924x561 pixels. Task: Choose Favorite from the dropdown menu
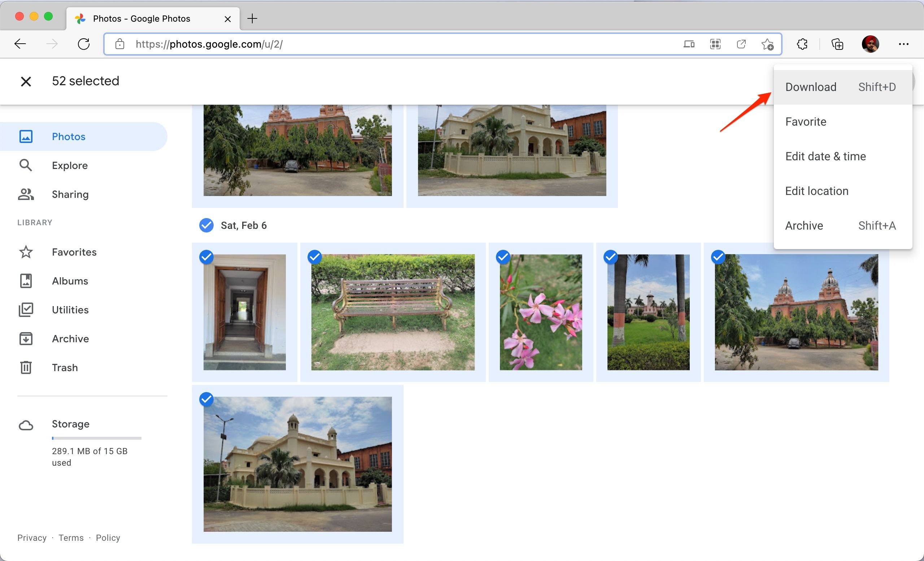(806, 122)
